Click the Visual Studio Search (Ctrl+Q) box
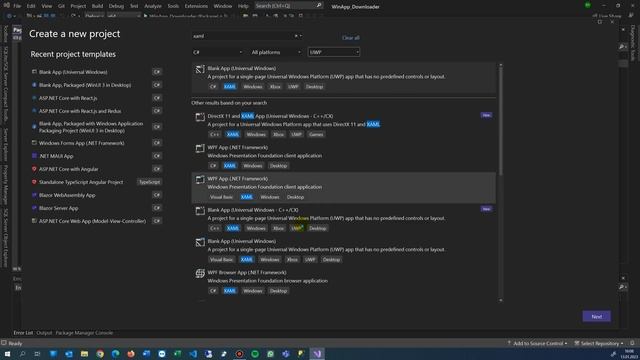 pos(289,6)
